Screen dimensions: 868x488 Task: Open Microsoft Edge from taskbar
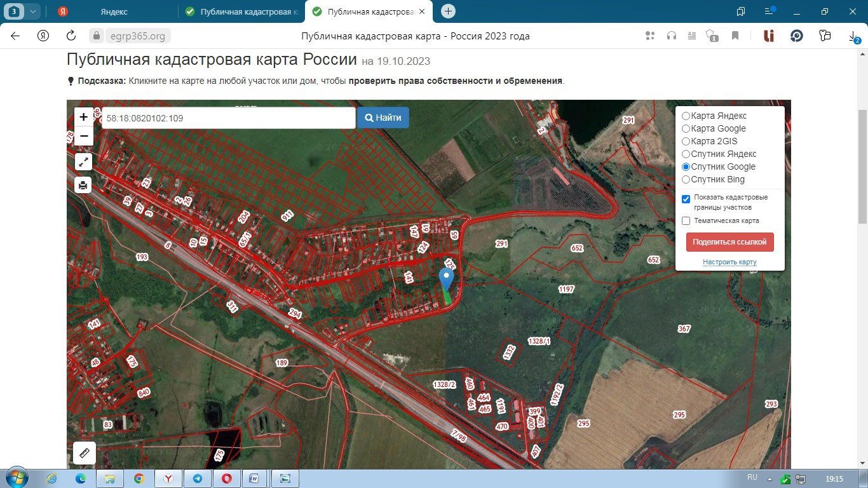pyautogui.click(x=81, y=478)
